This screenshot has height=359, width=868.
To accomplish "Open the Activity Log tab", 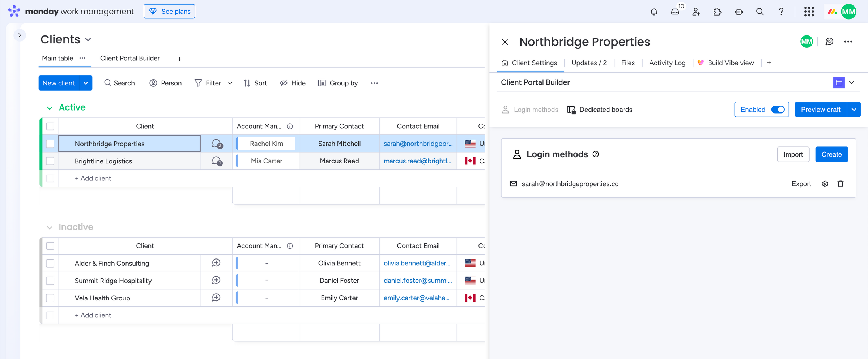I will (667, 63).
